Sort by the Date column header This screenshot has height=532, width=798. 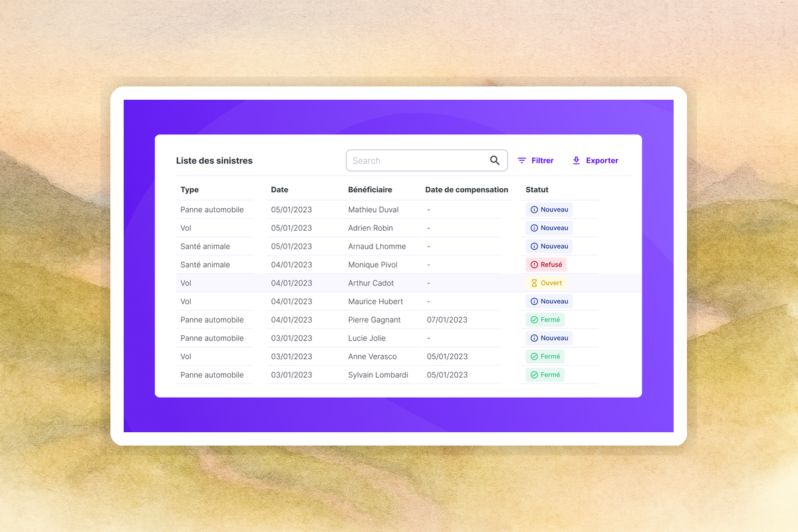point(279,190)
